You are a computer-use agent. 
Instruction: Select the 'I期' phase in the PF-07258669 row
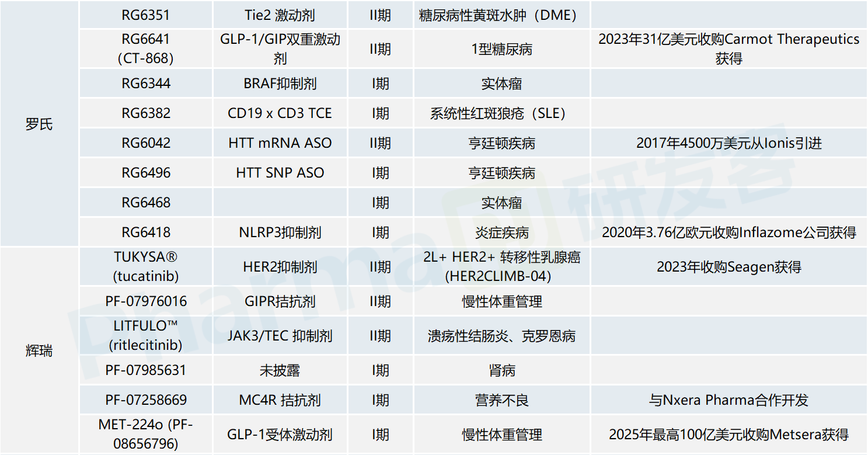pos(381,400)
